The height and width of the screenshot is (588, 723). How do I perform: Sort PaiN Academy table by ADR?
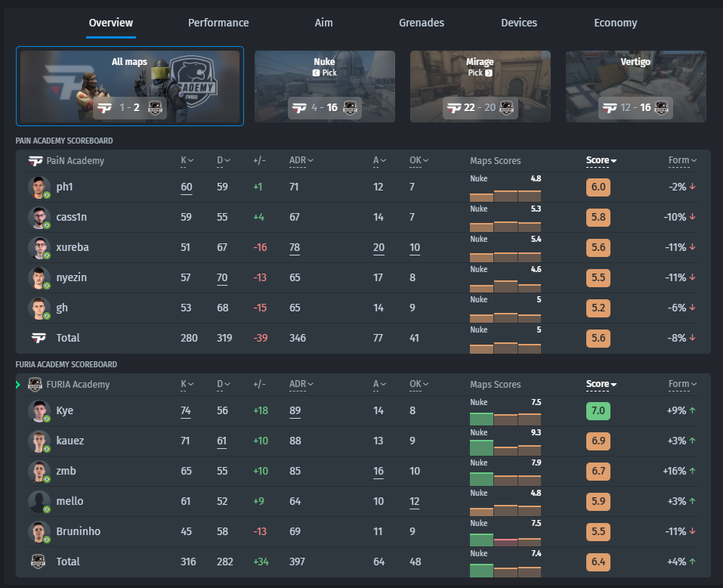coord(301,160)
